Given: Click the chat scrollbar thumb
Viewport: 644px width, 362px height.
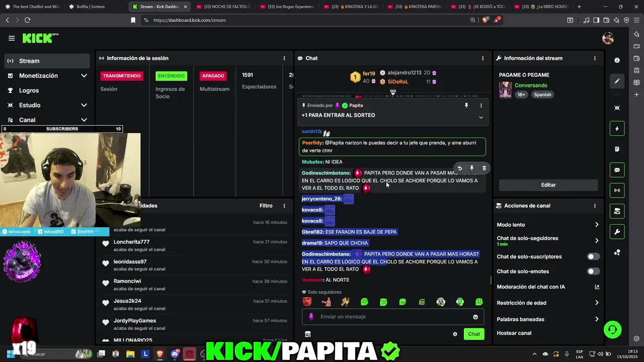Looking at the screenshot, I should [x=491, y=280].
